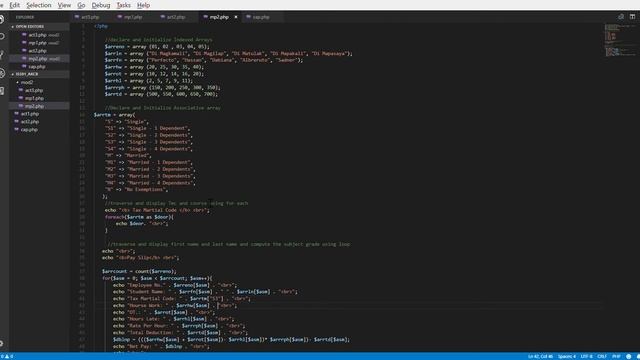This screenshot has width=640, height=360.
Task: Open the Help menu
Action: coord(143,5)
